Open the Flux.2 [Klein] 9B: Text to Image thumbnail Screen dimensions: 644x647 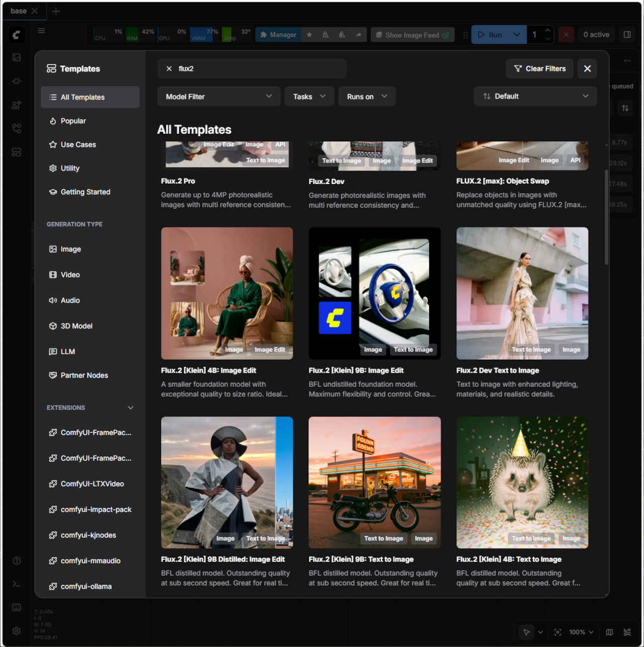click(x=374, y=482)
